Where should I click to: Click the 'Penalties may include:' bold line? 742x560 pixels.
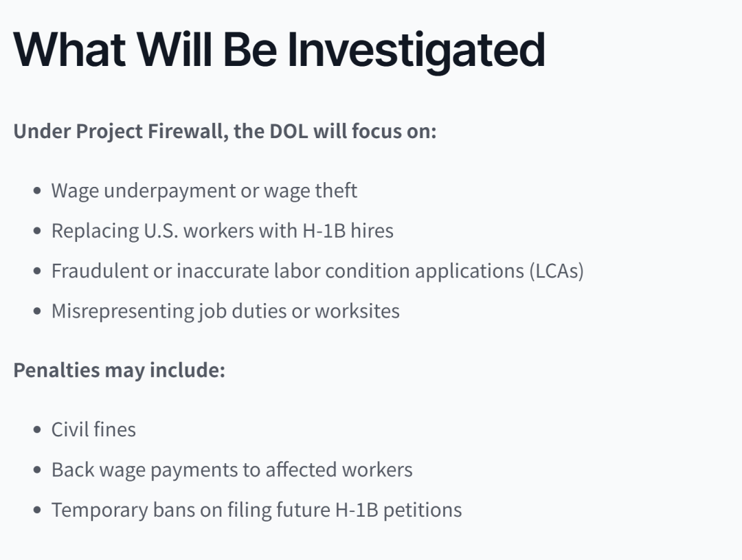click(120, 370)
